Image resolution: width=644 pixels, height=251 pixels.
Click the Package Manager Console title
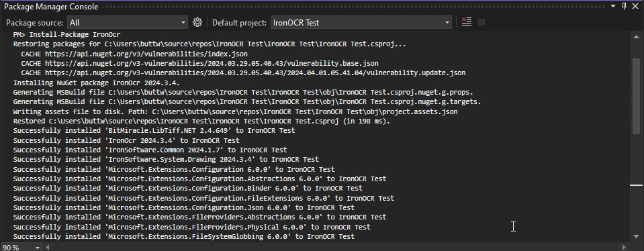pos(51,7)
